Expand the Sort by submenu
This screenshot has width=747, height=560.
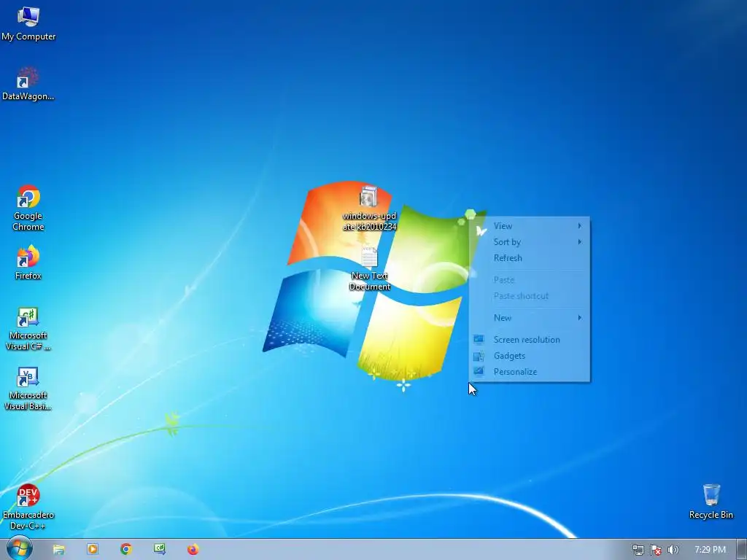pos(530,242)
